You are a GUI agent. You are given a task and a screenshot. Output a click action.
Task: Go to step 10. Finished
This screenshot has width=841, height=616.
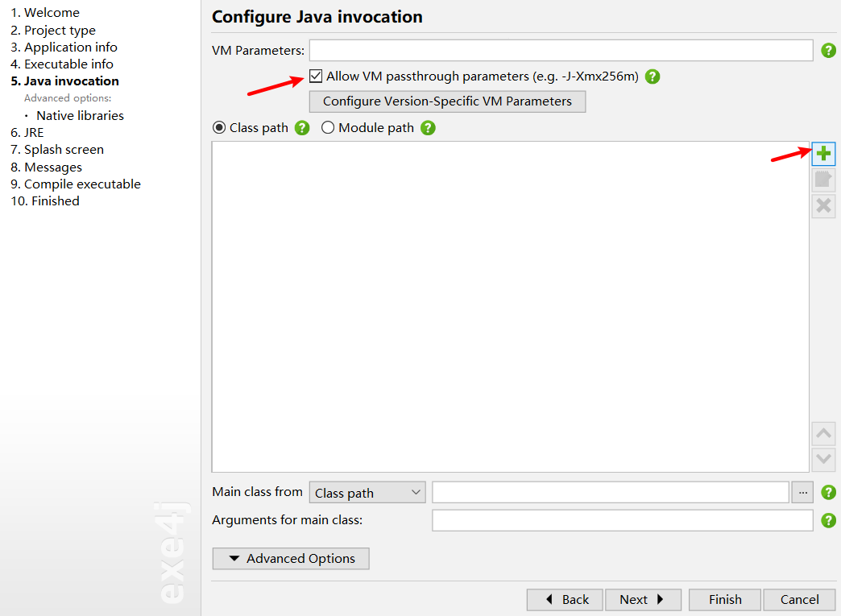click(45, 201)
